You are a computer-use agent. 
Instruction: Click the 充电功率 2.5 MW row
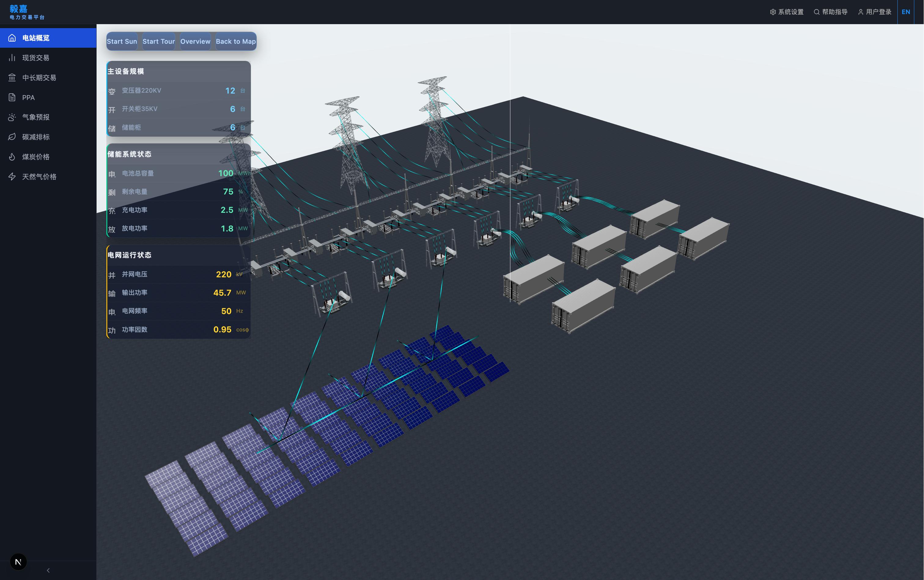[x=179, y=210]
